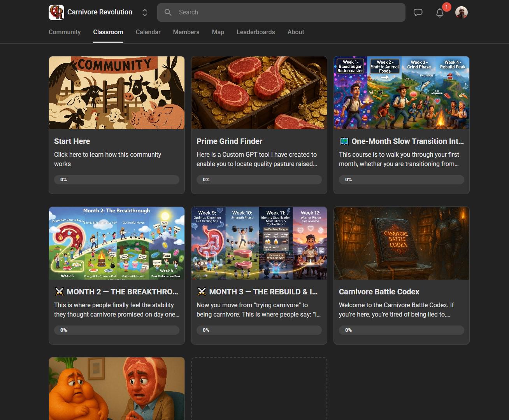
Task: Switch to the Community tab
Action: 65,32
